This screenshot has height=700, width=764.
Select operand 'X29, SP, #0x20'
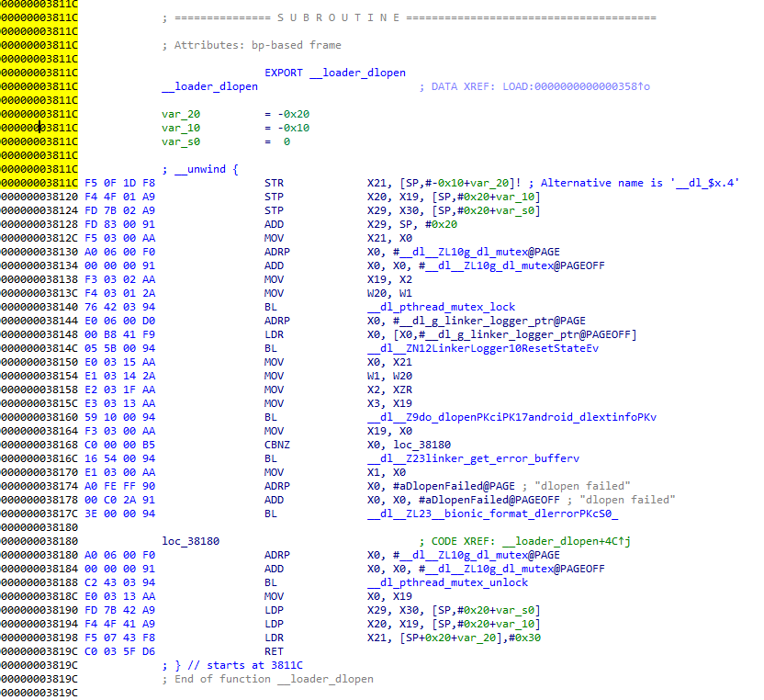click(412, 224)
